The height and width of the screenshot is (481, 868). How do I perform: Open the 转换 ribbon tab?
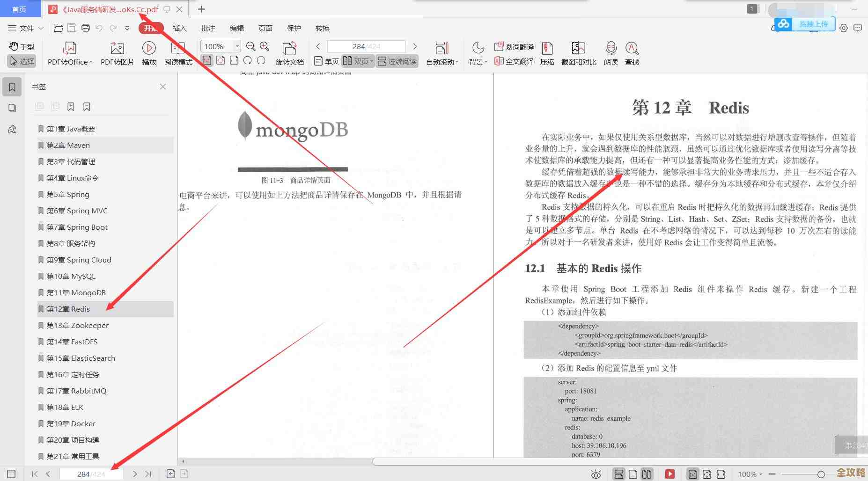pyautogui.click(x=322, y=28)
